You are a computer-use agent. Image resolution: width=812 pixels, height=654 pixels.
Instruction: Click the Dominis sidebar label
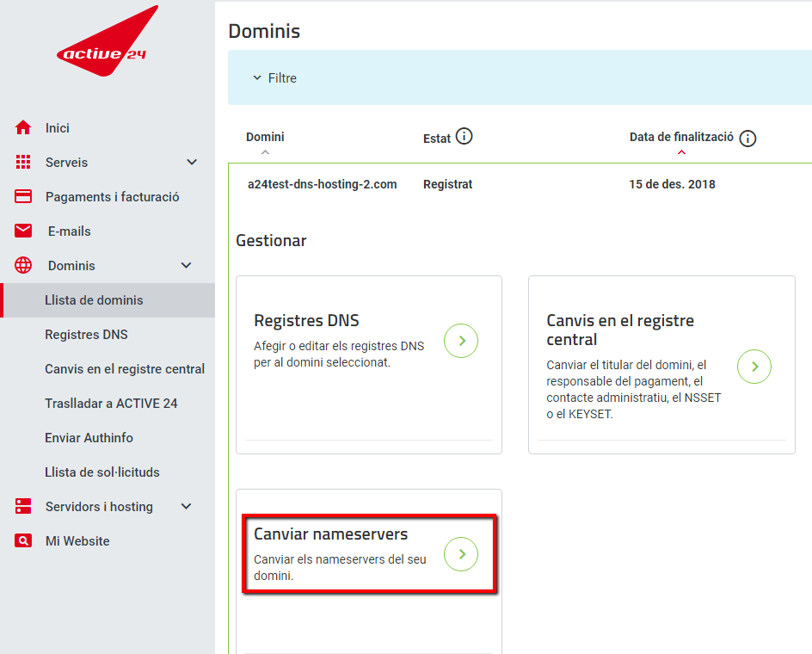[x=71, y=265]
